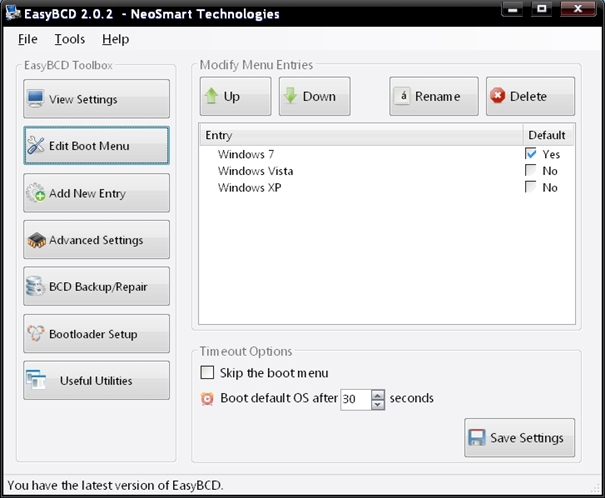Click the database icon on BCD Backup/Repair
The image size is (605, 498).
tap(35, 286)
